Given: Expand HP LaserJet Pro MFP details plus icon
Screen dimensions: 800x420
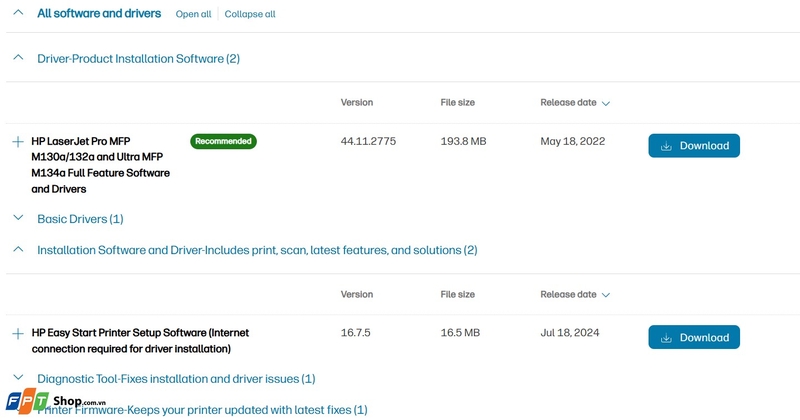Looking at the screenshot, I should [18, 141].
